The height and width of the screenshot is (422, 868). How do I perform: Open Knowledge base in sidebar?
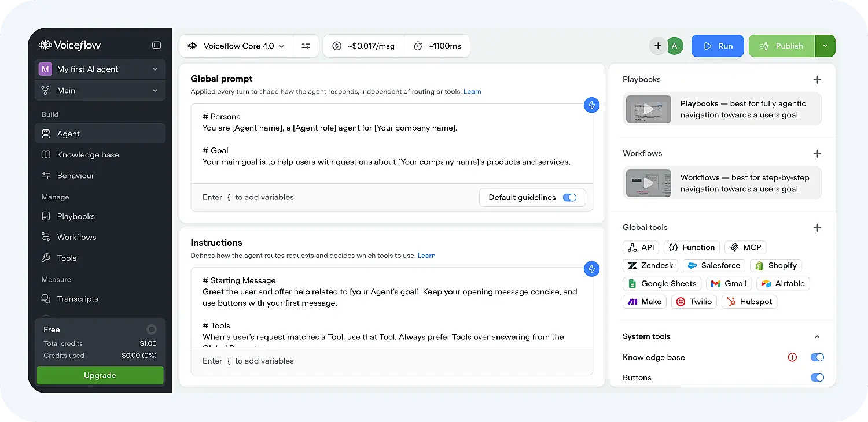click(x=100, y=154)
